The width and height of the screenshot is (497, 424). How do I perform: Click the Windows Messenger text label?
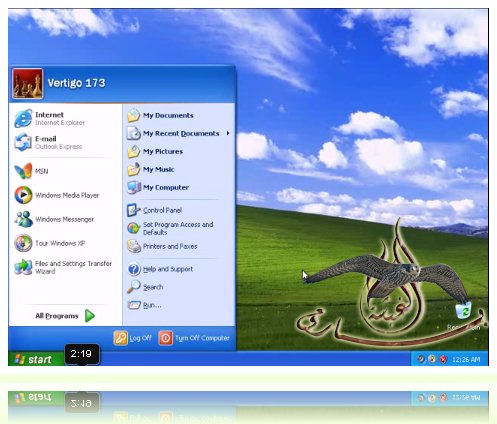point(65,219)
